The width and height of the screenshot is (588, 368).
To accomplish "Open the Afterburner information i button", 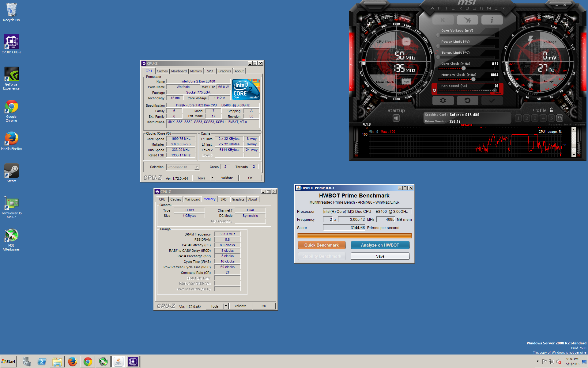I will point(492,20).
